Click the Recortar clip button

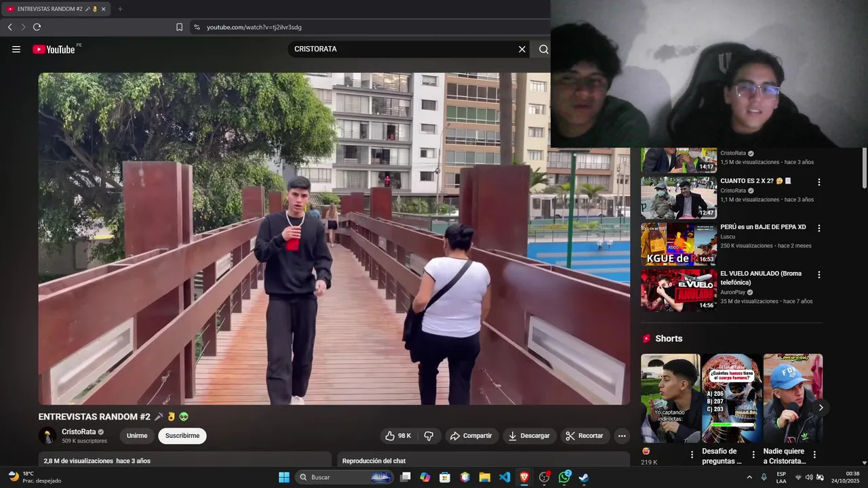[585, 436]
